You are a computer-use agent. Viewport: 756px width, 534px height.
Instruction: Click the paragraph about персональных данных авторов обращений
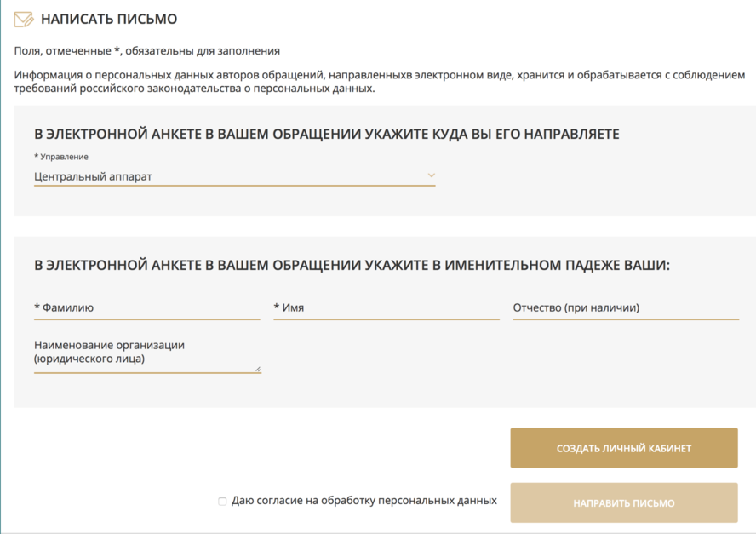point(380,82)
